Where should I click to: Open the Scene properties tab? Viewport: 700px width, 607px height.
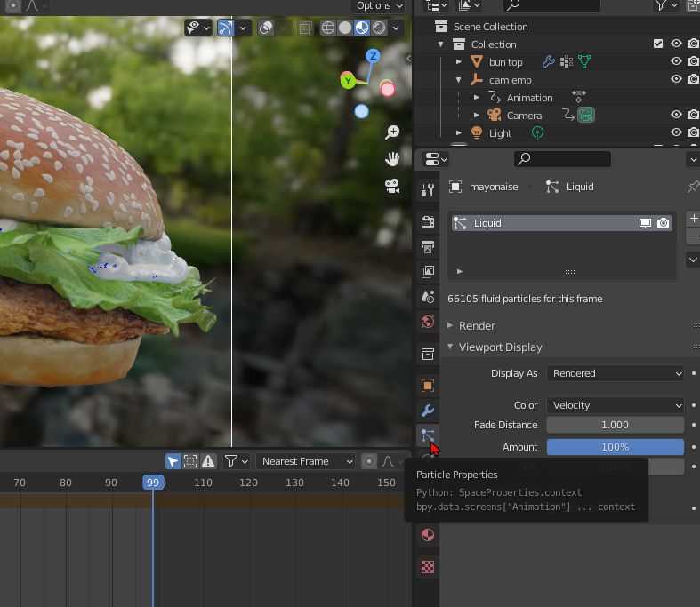(427, 296)
